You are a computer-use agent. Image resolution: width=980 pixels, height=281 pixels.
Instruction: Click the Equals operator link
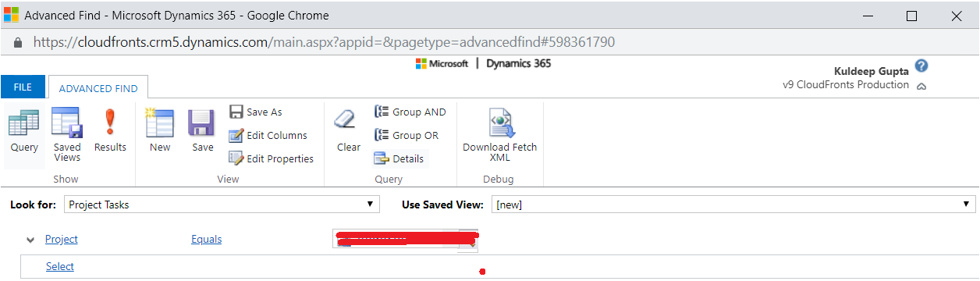point(206,240)
